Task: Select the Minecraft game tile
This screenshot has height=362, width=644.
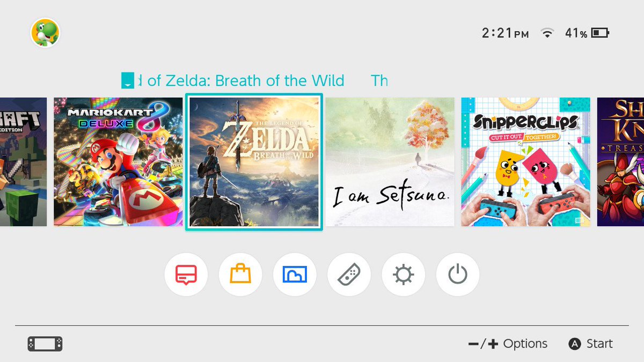Action: coord(23,162)
